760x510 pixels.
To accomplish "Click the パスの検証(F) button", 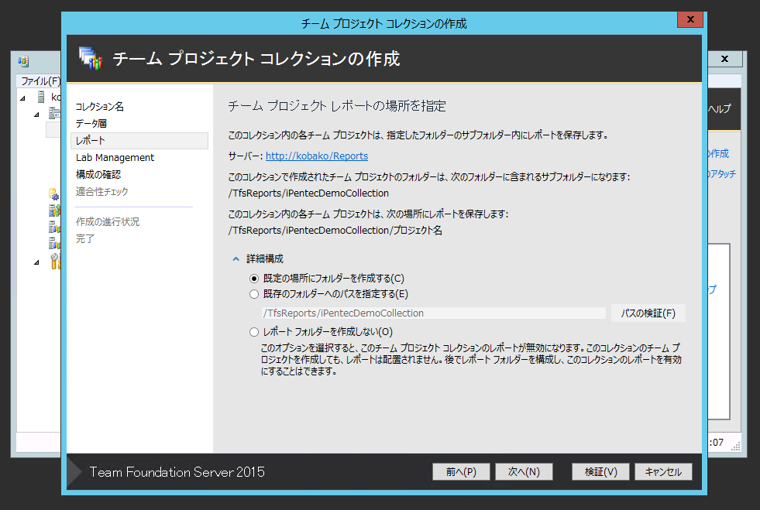I will click(x=648, y=313).
